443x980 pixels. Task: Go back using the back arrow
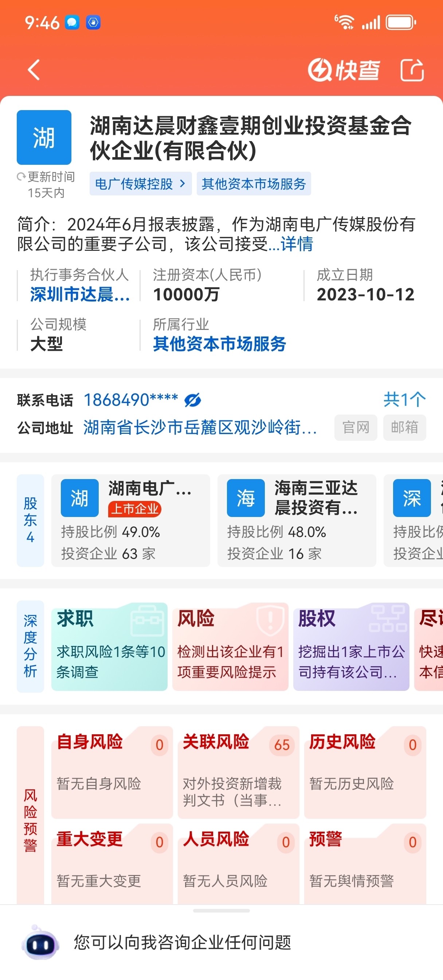click(34, 70)
